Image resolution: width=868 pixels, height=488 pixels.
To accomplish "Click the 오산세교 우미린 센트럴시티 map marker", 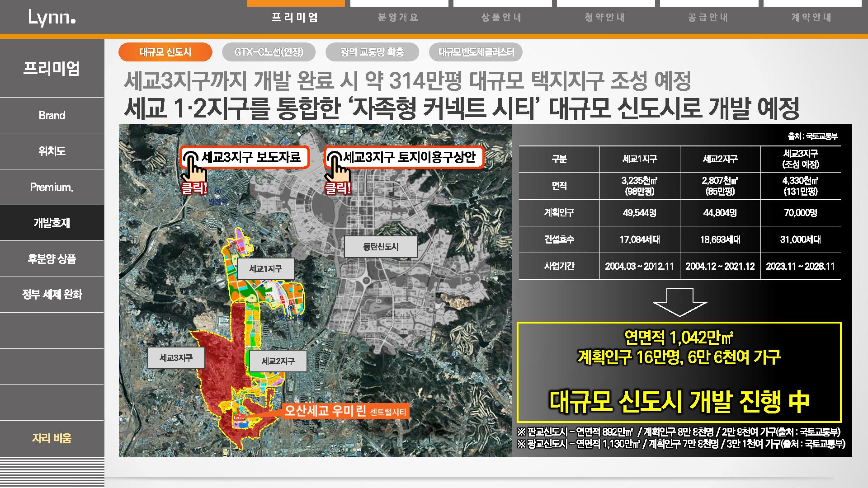I will click(x=345, y=411).
